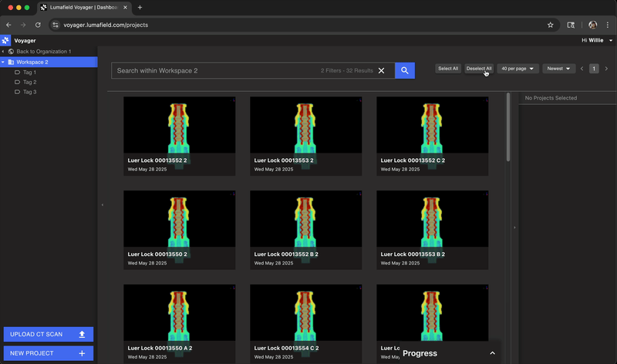Open the Newest sort dropdown
Image resolution: width=617 pixels, height=364 pixels.
point(558,69)
